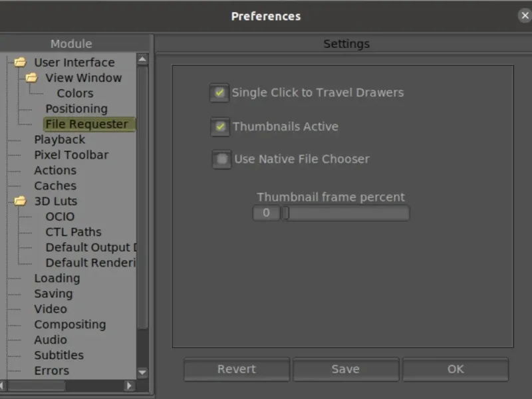Select View Window tree entry
This screenshot has height=399, width=532.
[x=84, y=78]
